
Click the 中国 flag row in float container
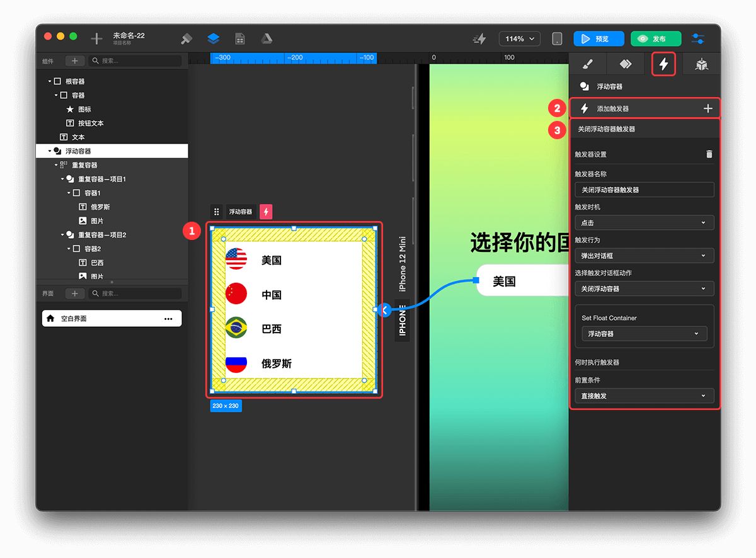293,294
